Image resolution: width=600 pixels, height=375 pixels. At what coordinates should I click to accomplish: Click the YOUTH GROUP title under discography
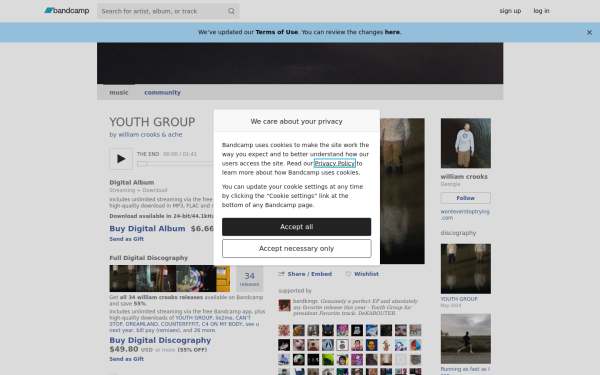459,299
